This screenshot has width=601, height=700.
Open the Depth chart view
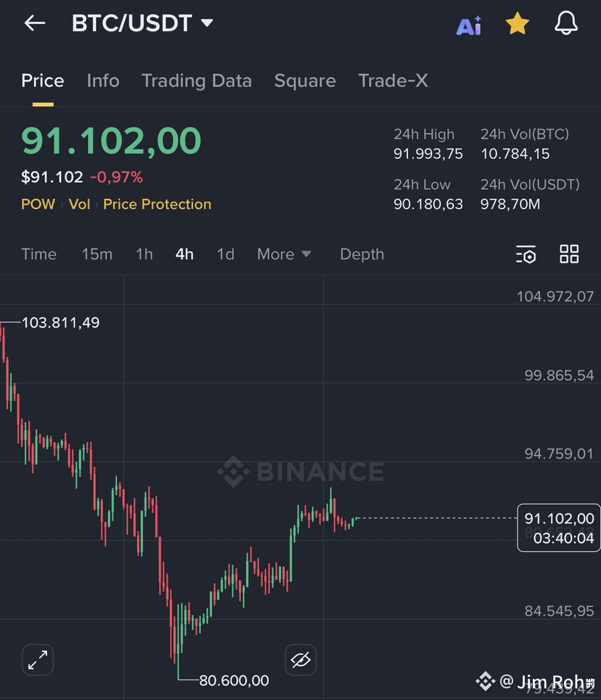coord(362,254)
